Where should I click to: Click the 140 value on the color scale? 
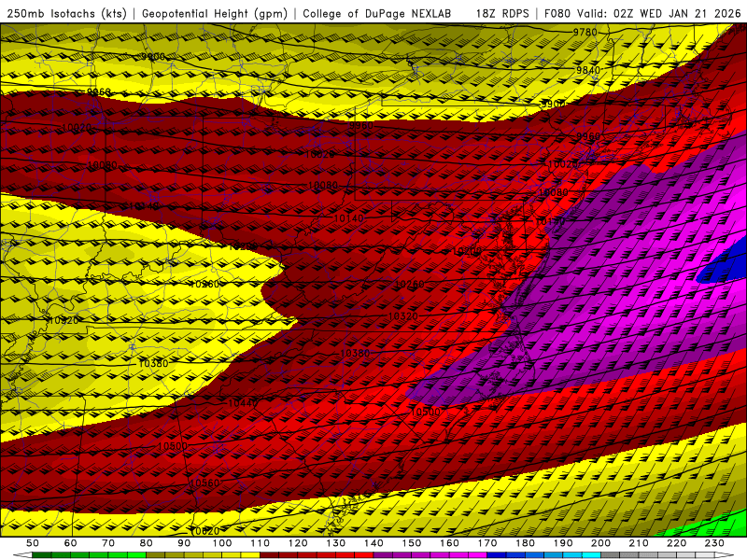click(x=373, y=543)
